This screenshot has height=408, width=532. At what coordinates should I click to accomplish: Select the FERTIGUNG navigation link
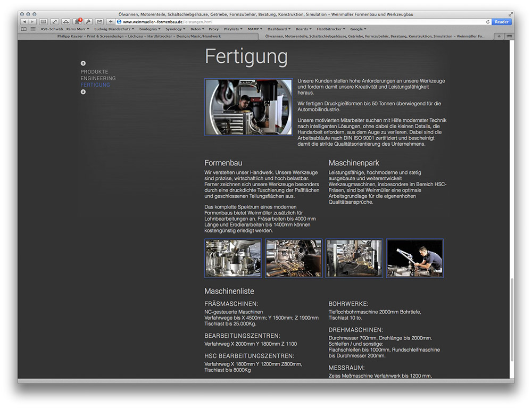(95, 85)
